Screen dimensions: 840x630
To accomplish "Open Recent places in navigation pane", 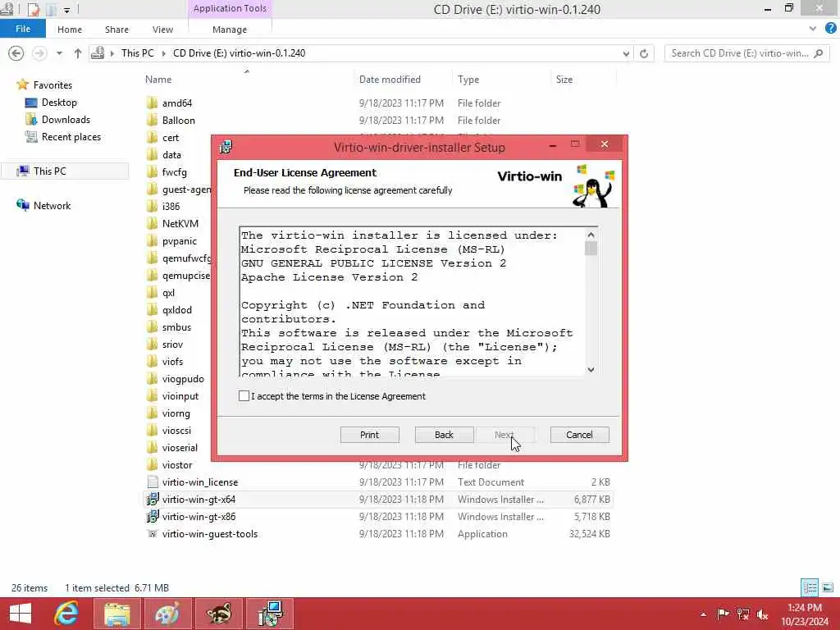I will coord(71,137).
